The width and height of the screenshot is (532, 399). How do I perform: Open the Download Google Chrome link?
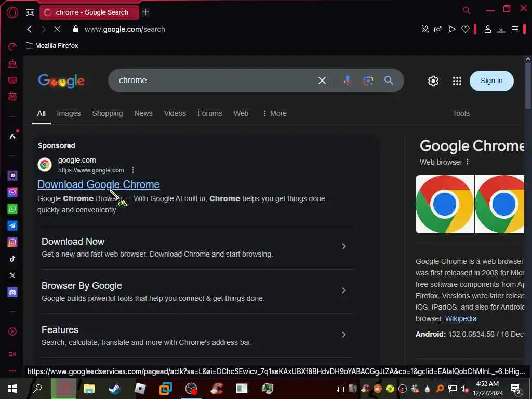[98, 184]
